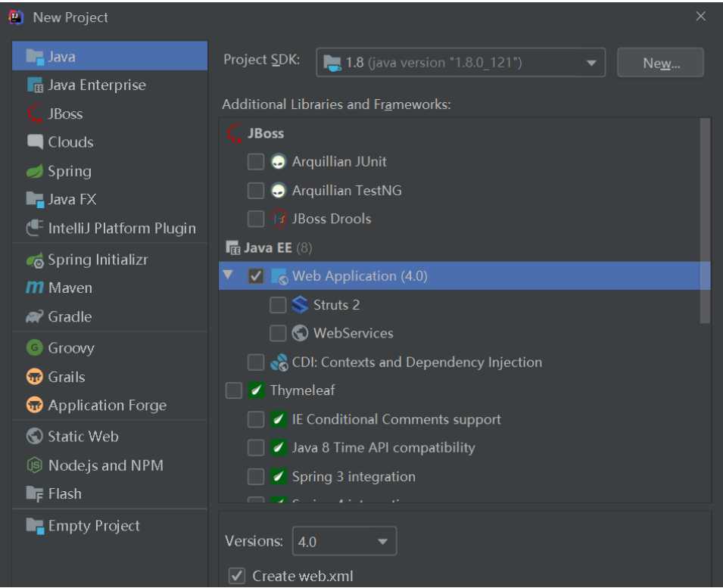Click the IntelliJ Platform Plugin icon
The height and width of the screenshot is (588, 723).
[x=35, y=228]
